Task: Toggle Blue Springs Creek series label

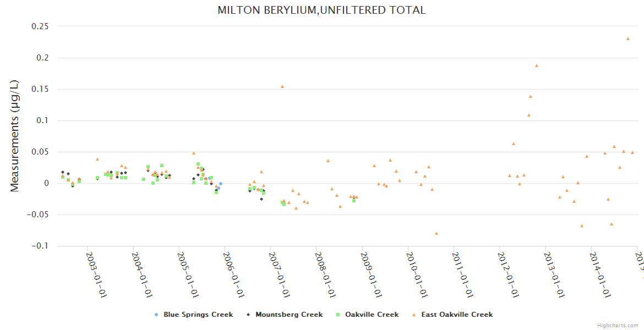Action: 198,315
